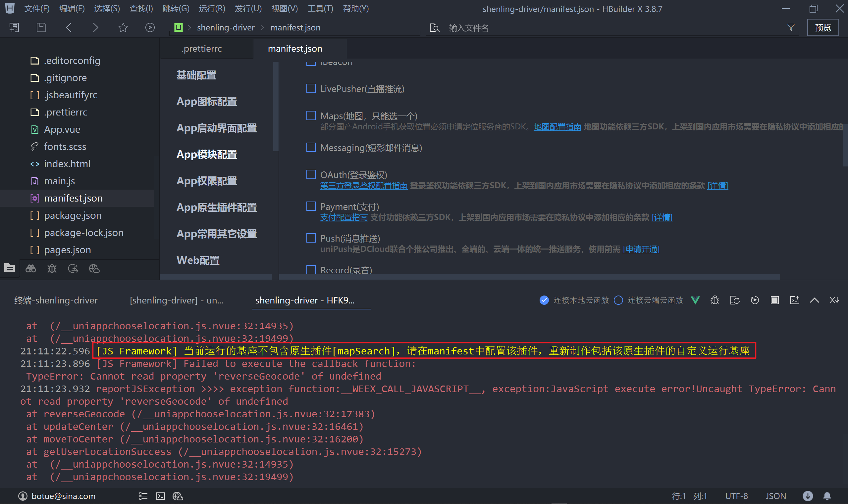Click the breadcrumb arrow before shenling-driver
The image size is (848, 504).
[190, 27]
